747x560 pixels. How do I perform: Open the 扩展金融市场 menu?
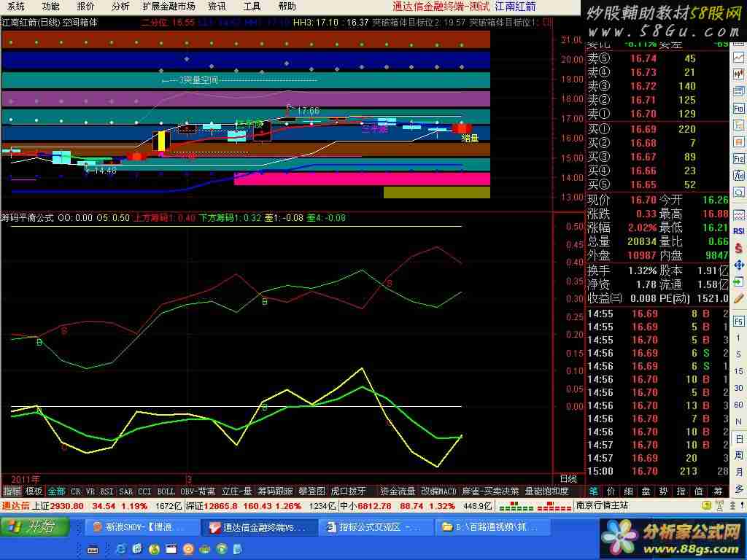point(169,6)
